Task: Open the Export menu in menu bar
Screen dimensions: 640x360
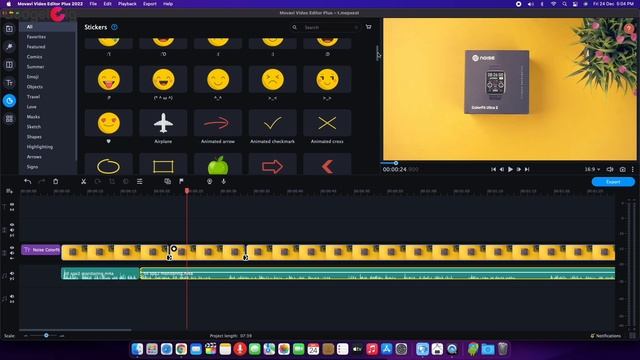Action: click(x=149, y=4)
